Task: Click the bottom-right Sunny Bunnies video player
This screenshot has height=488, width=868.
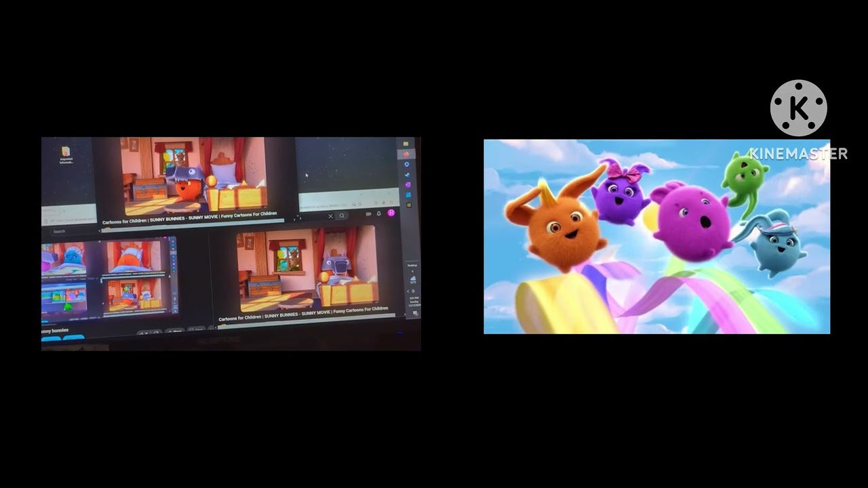Action: 307,269
